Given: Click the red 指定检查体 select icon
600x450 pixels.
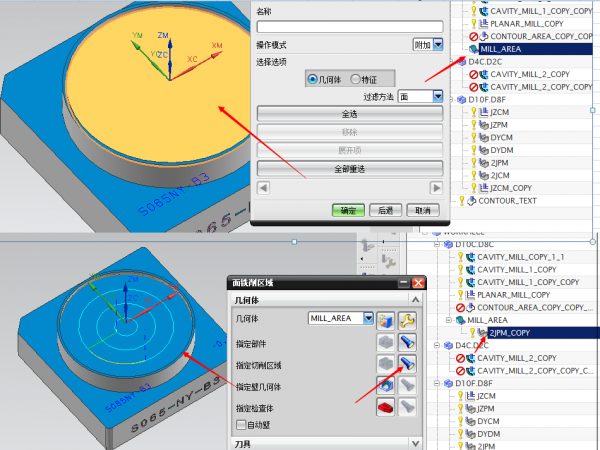Looking at the screenshot, I should 386,407.
